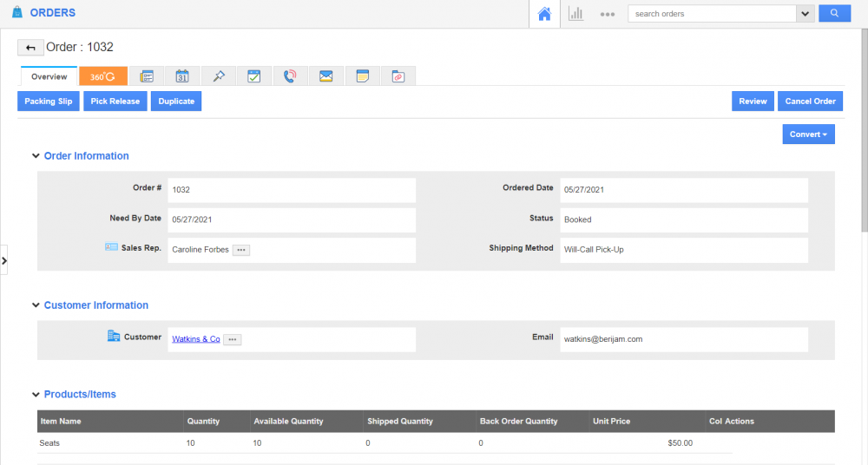Collapse the Customer Information section

[36, 305]
